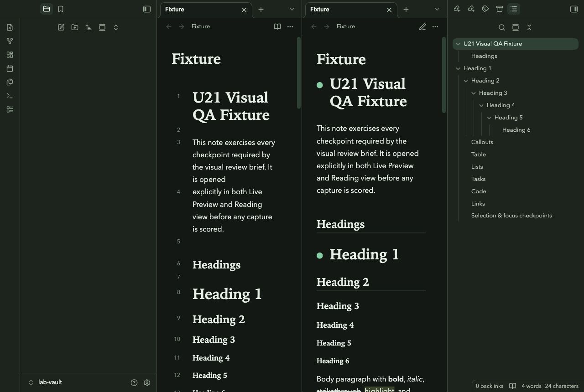Click the insert template ribbon icon

(x=10, y=82)
